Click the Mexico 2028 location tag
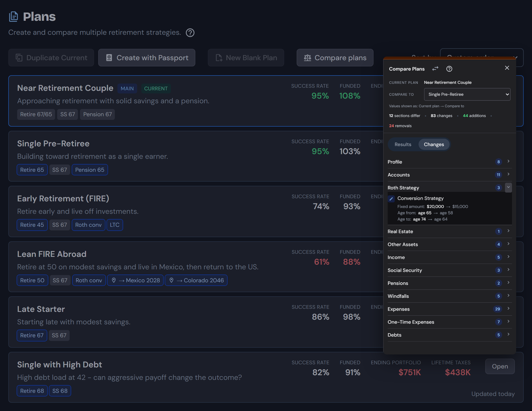Image resolution: width=532 pixels, height=411 pixels. tap(135, 280)
